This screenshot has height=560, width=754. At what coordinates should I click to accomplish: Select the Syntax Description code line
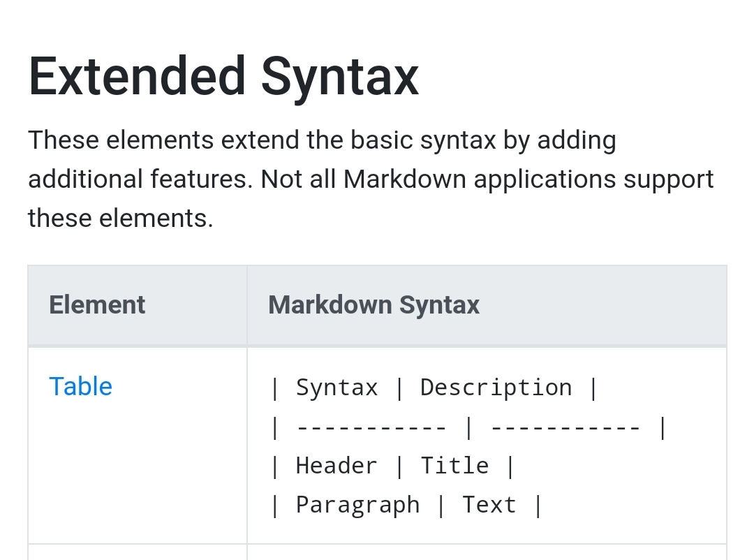(x=433, y=387)
